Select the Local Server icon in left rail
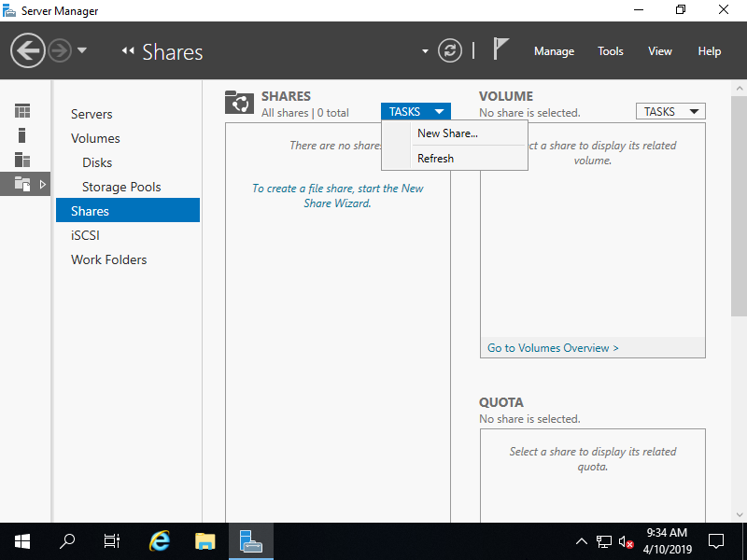This screenshot has width=747, height=560. tap(21, 135)
